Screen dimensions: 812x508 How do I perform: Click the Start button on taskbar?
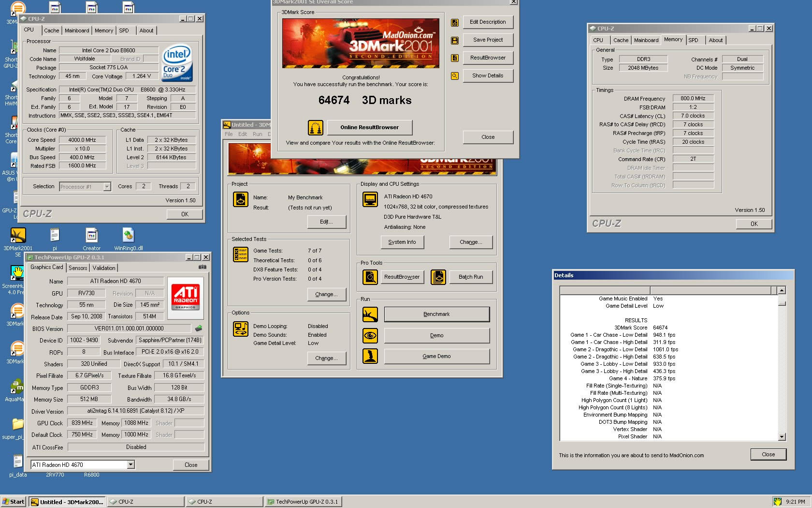14,502
